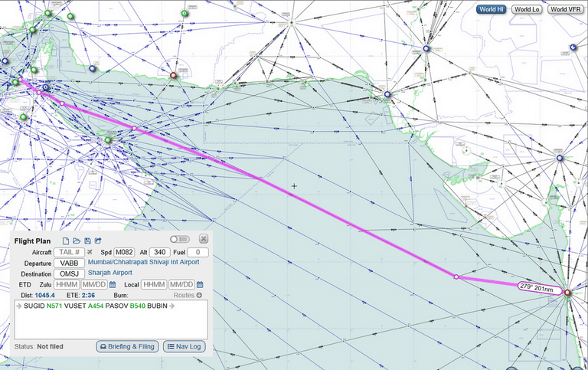Screen dimensions: 588x370
Task: Select waypoint BUBIN in the route
Action: [x=157, y=306]
